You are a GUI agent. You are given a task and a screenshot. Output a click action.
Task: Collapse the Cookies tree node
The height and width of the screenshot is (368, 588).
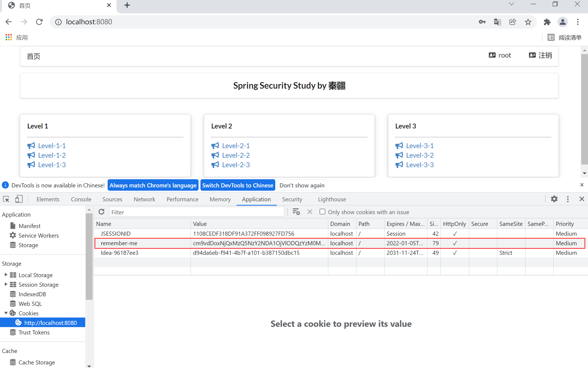(6, 313)
